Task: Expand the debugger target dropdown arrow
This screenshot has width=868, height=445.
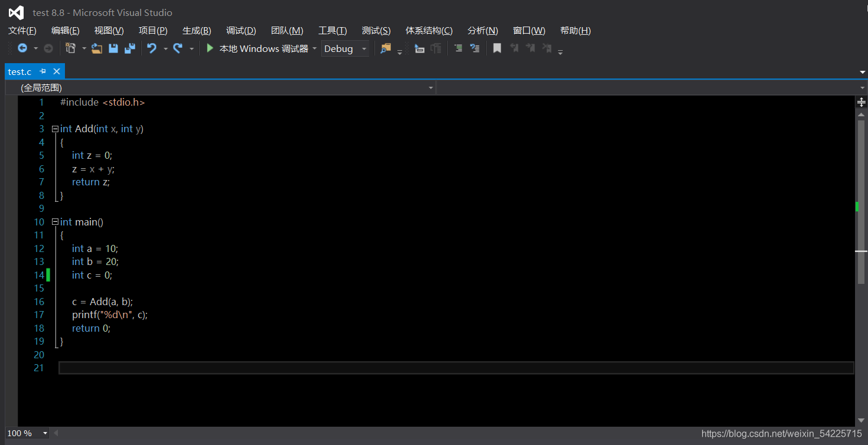Action: (315, 48)
